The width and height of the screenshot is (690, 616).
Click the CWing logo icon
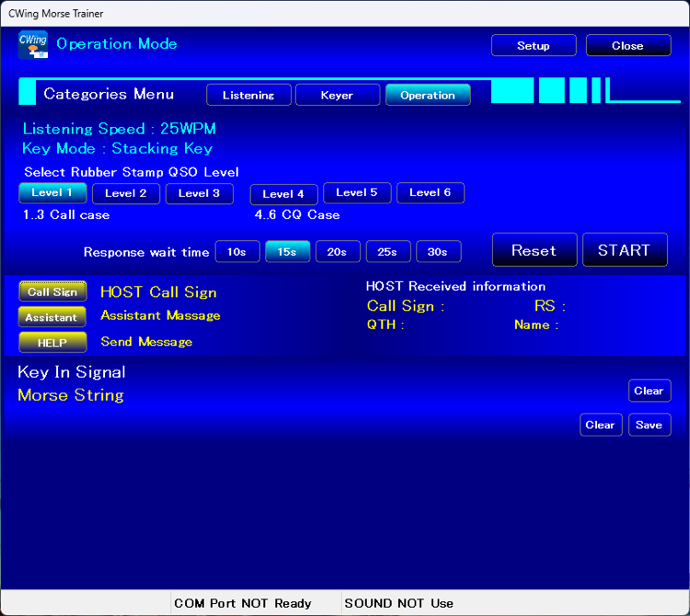[x=33, y=45]
